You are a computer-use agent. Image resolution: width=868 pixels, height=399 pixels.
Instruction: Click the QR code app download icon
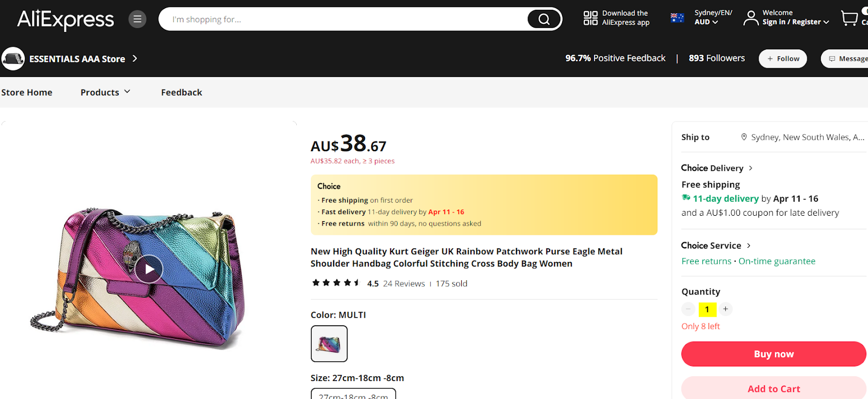[590, 18]
